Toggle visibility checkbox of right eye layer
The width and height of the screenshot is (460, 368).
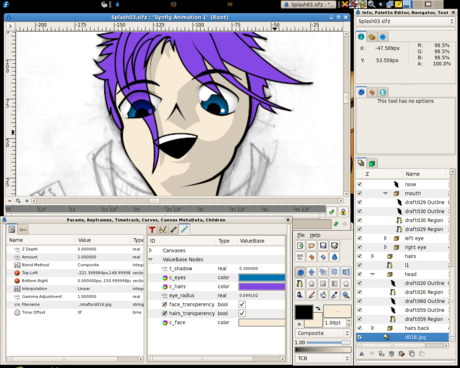pyautogui.click(x=360, y=247)
